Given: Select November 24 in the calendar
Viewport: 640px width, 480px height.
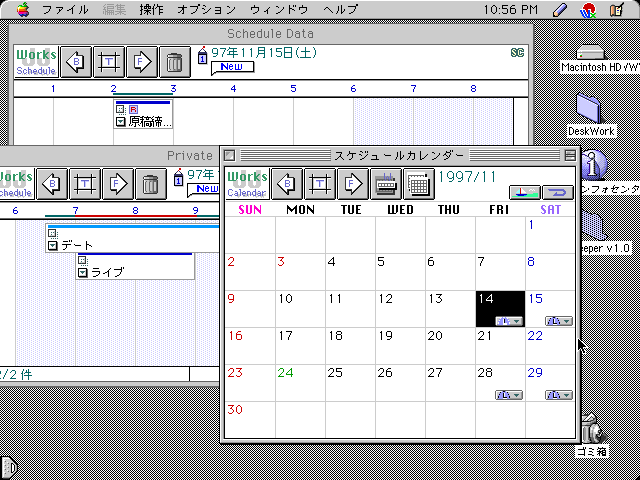Looking at the screenshot, I should tap(300, 383).
